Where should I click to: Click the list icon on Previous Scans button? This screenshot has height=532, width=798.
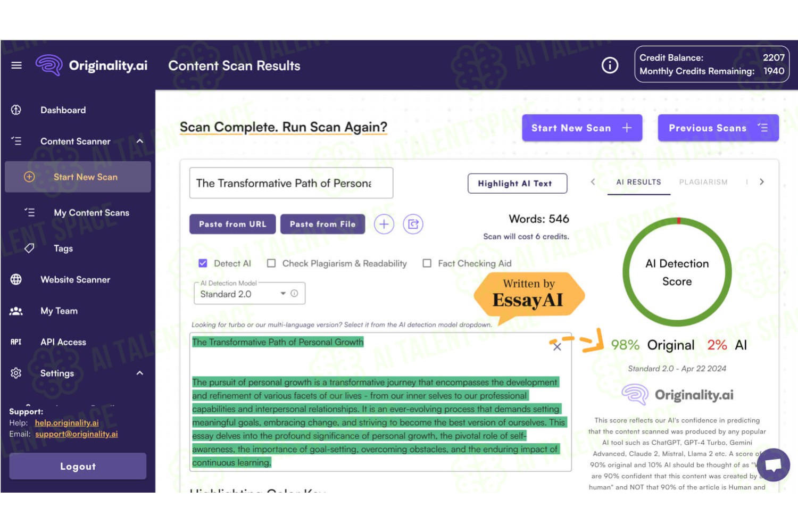763,128
